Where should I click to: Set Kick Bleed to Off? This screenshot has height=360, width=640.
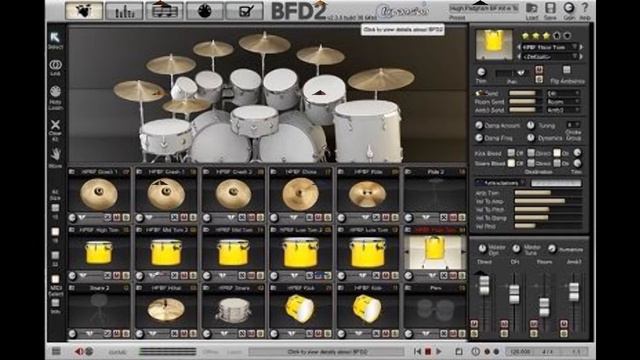[511, 153]
